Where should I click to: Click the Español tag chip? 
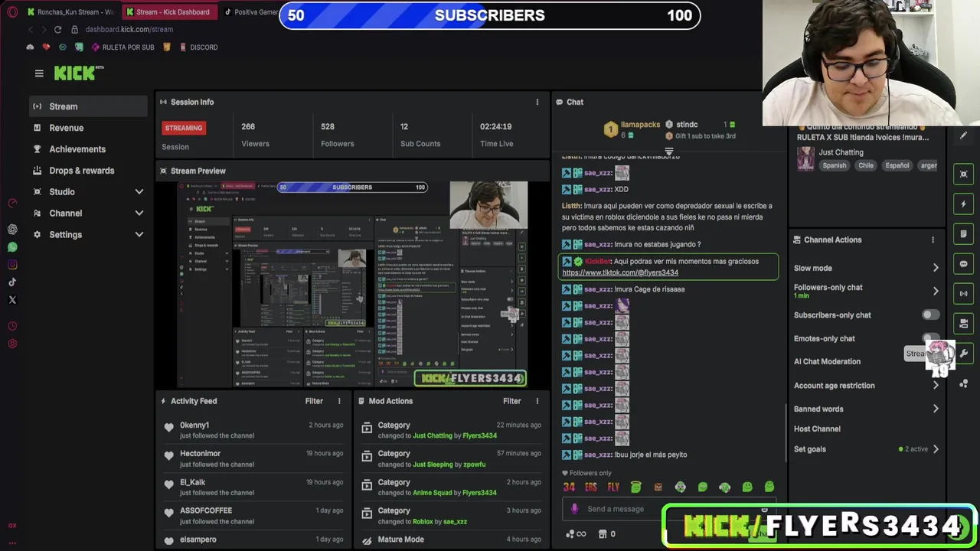(897, 165)
